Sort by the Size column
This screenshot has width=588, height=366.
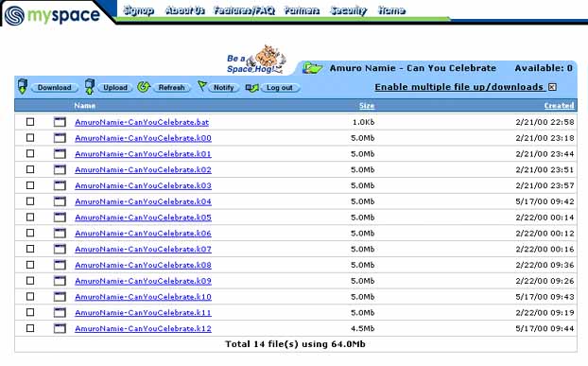click(x=367, y=106)
